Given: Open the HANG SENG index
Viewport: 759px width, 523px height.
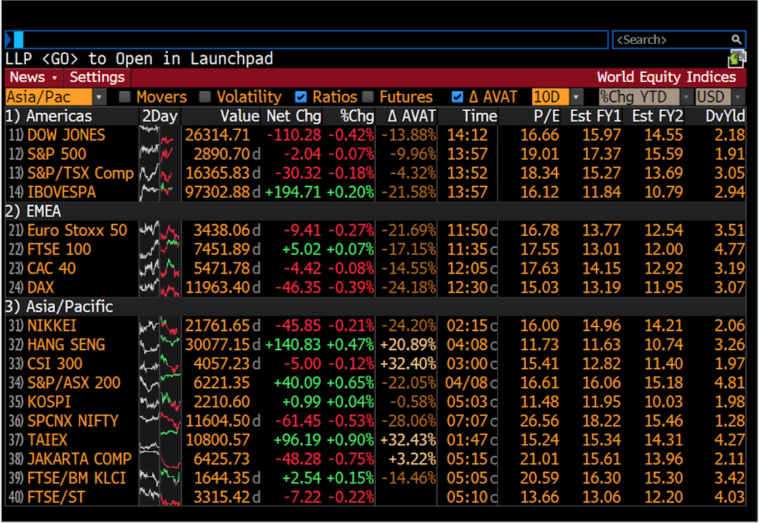Looking at the screenshot, I should [x=66, y=345].
